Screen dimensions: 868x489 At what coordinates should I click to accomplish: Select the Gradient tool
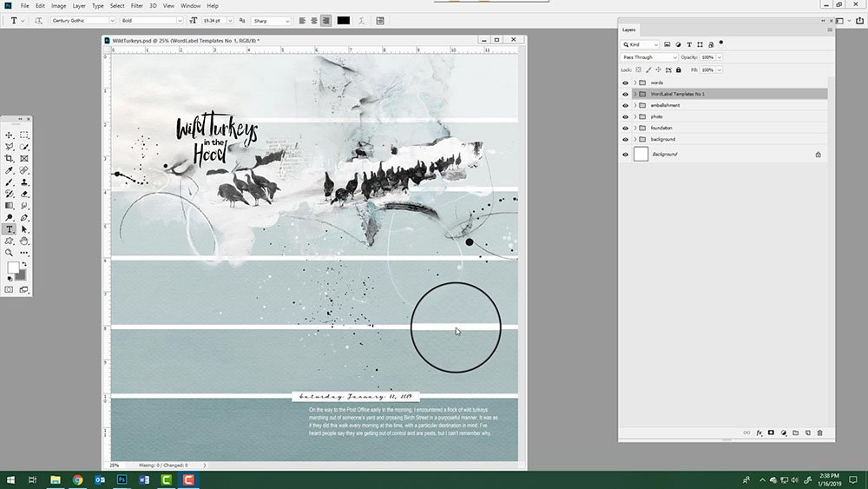click(10, 206)
